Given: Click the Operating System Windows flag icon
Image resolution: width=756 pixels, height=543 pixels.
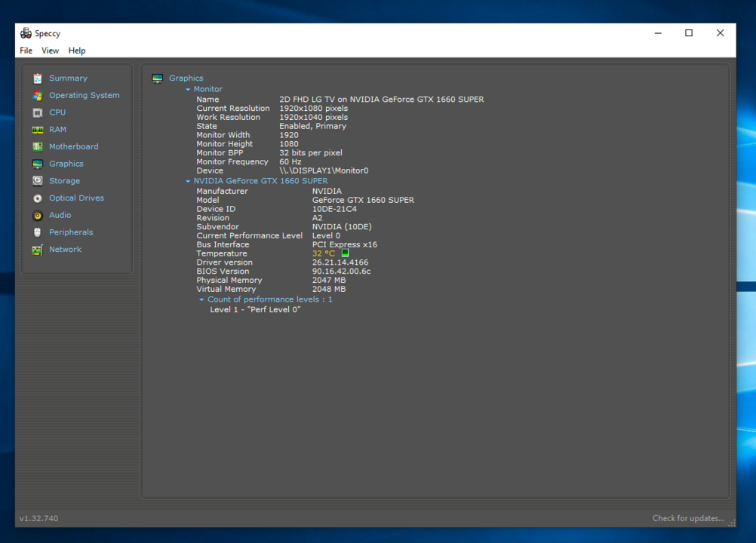Looking at the screenshot, I should (x=38, y=95).
